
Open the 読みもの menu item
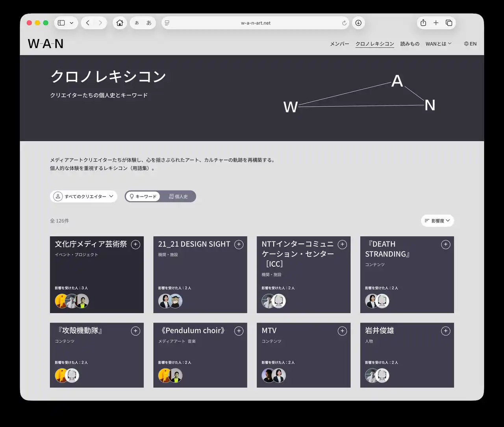point(409,44)
